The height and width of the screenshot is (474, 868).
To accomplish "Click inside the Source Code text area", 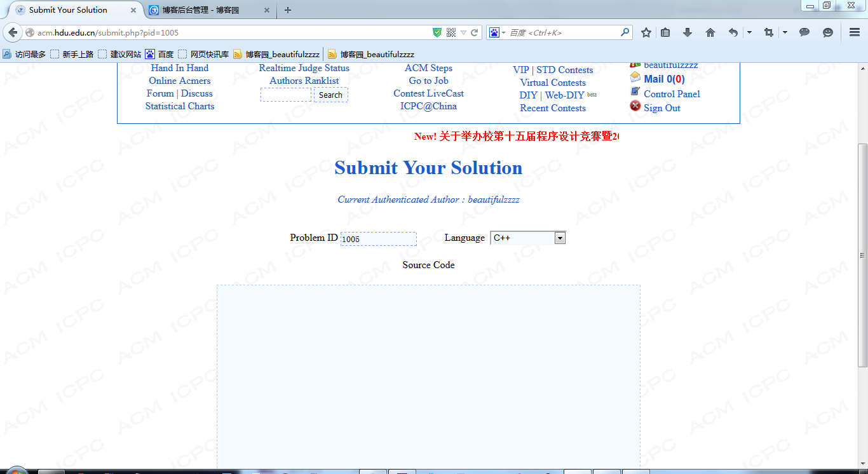I will (428, 378).
